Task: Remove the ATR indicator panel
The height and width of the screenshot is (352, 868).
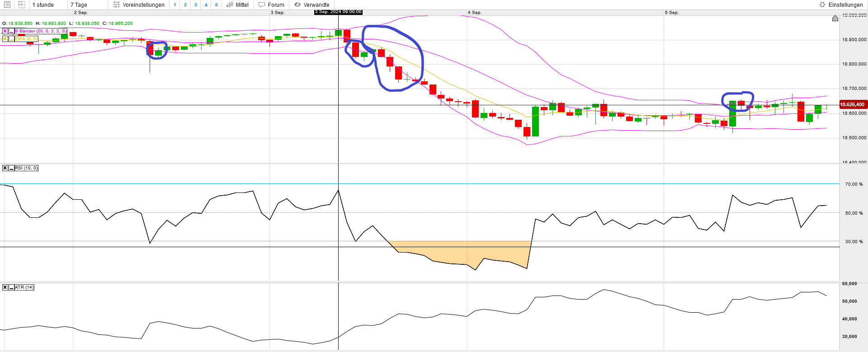Action: coord(5,287)
